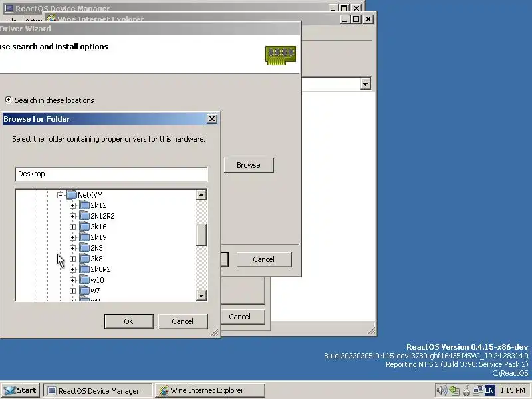Expand the 2k16 folder node
This screenshot has height=399, width=532.
point(72,227)
